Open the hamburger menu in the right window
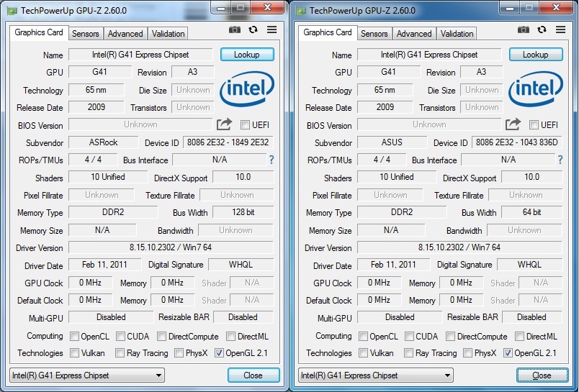 tap(560, 29)
